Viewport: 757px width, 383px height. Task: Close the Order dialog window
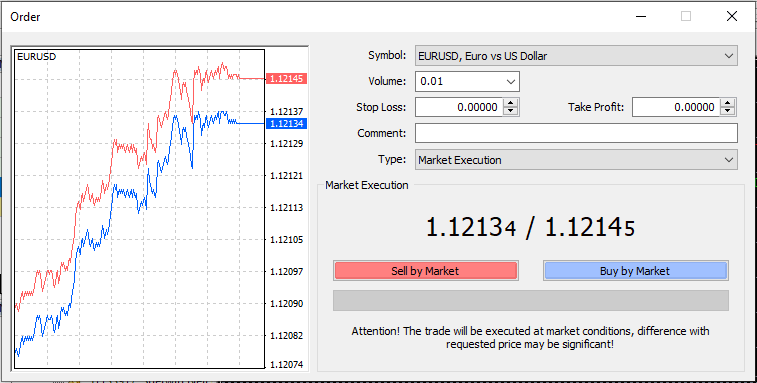click(731, 16)
